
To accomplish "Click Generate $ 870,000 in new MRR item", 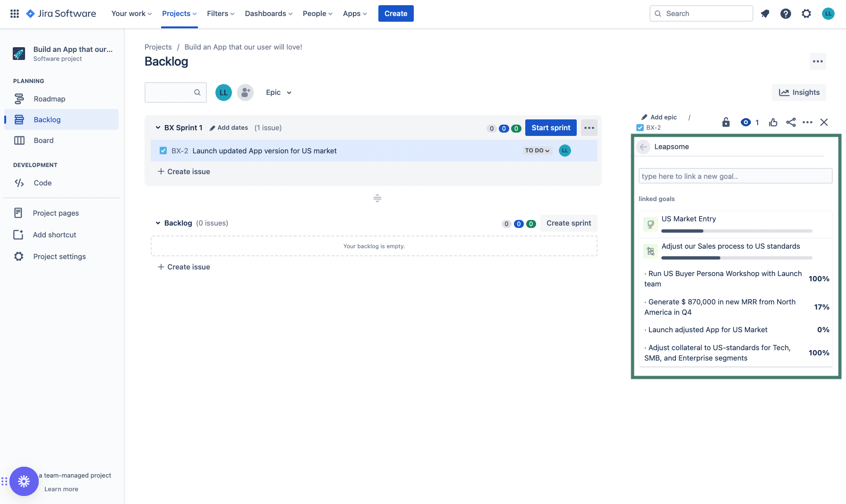I will point(720,307).
